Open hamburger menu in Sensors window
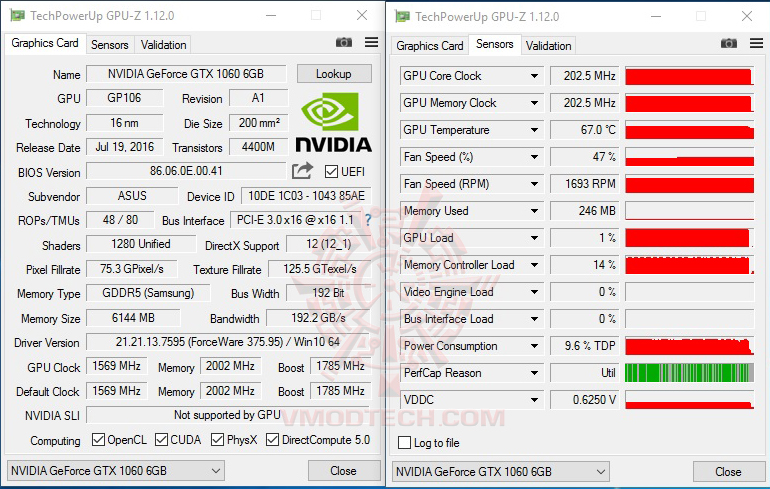 (x=756, y=43)
